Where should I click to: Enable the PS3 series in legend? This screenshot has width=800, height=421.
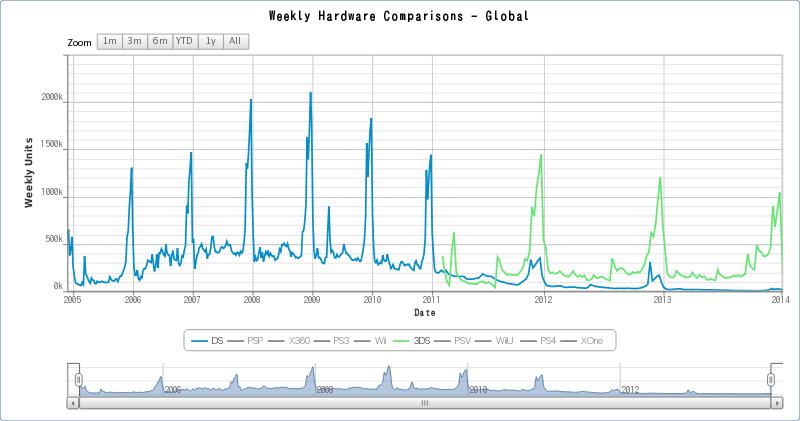coord(332,340)
